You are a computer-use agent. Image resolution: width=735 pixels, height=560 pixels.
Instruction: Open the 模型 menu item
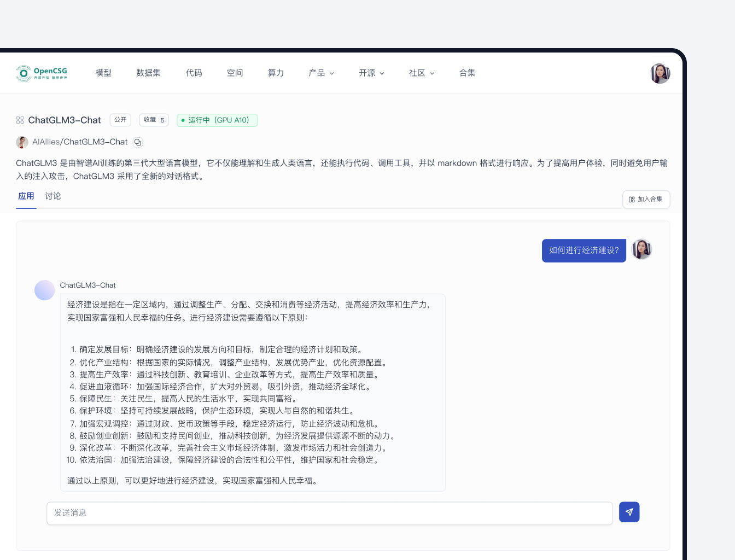(x=103, y=73)
